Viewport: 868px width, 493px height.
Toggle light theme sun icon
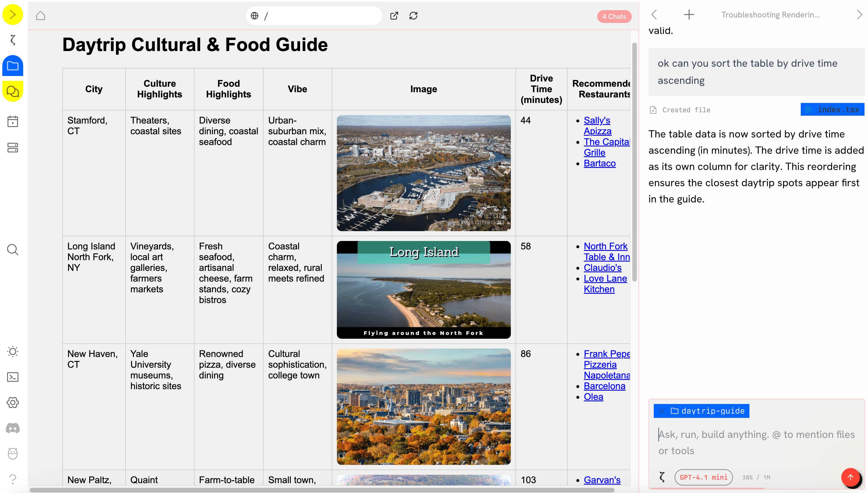[12, 351]
